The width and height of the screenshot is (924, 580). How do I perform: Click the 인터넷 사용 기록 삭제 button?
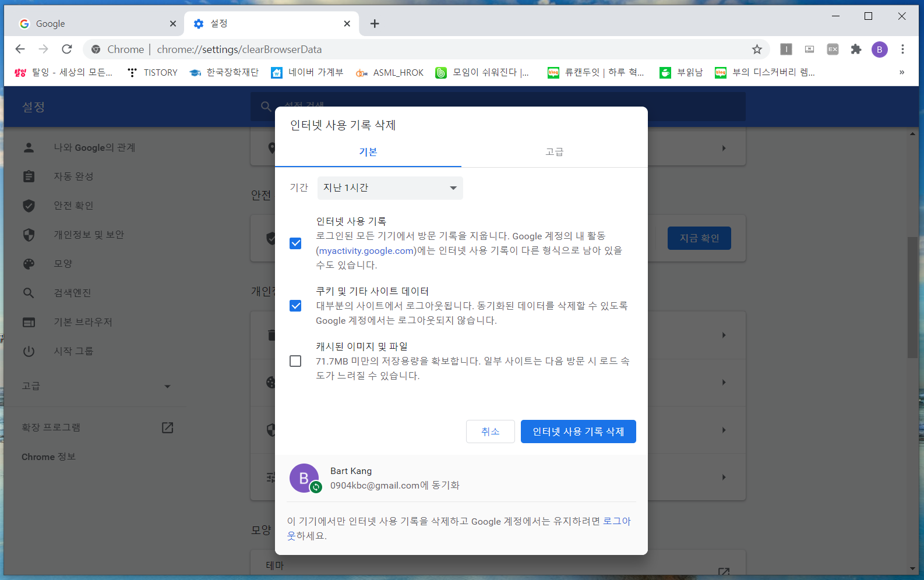(579, 432)
